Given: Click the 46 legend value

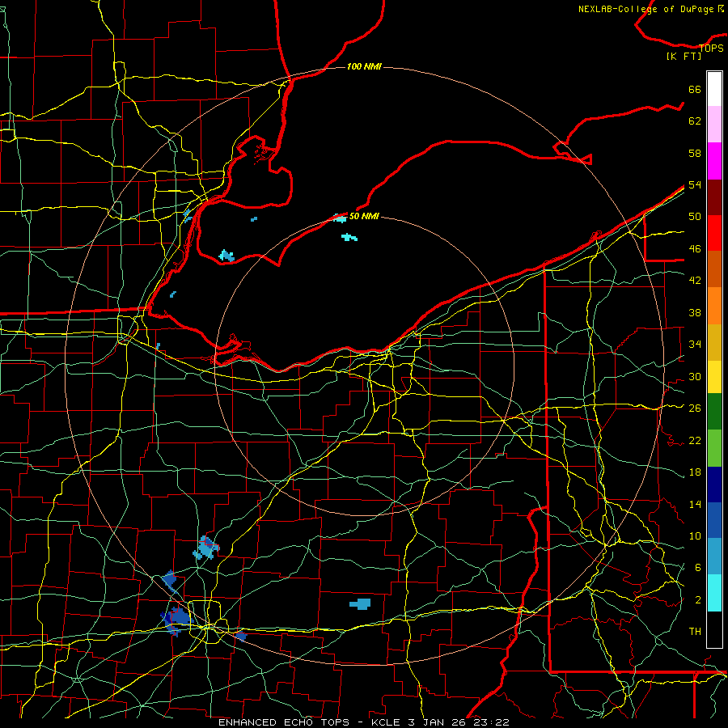Looking at the screenshot, I should [695, 249].
